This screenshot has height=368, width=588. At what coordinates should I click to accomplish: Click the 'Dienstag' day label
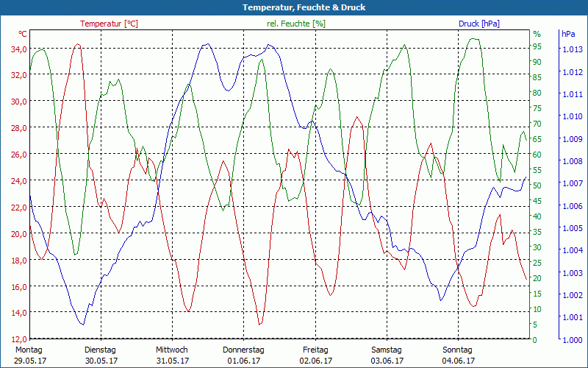click(100, 350)
